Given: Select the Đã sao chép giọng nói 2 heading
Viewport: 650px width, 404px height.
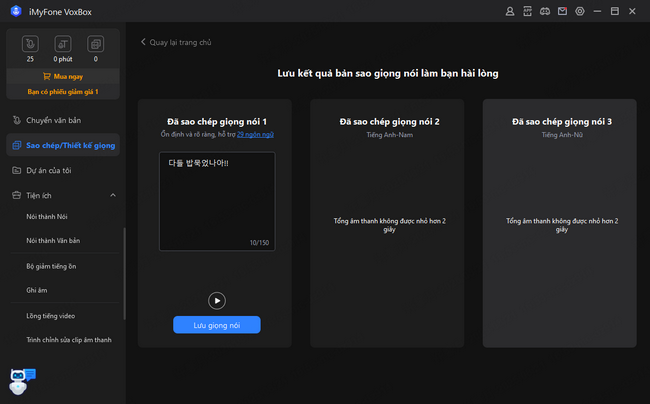Looking at the screenshot, I should [x=389, y=121].
